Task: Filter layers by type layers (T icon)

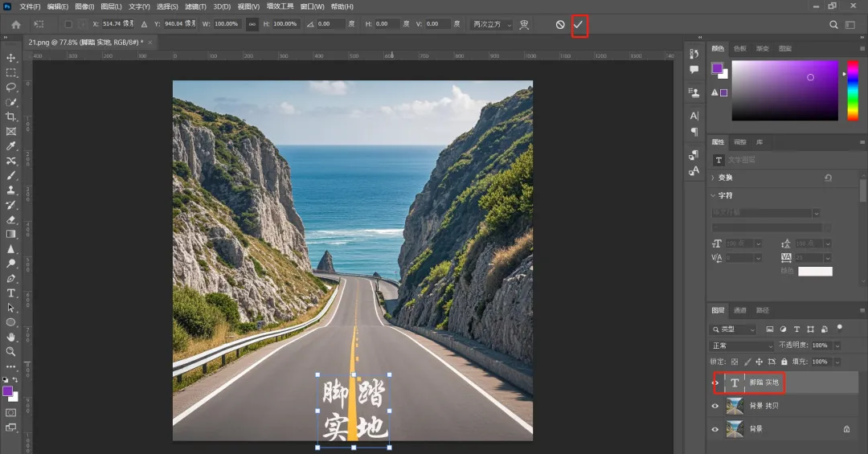Action: [796, 329]
